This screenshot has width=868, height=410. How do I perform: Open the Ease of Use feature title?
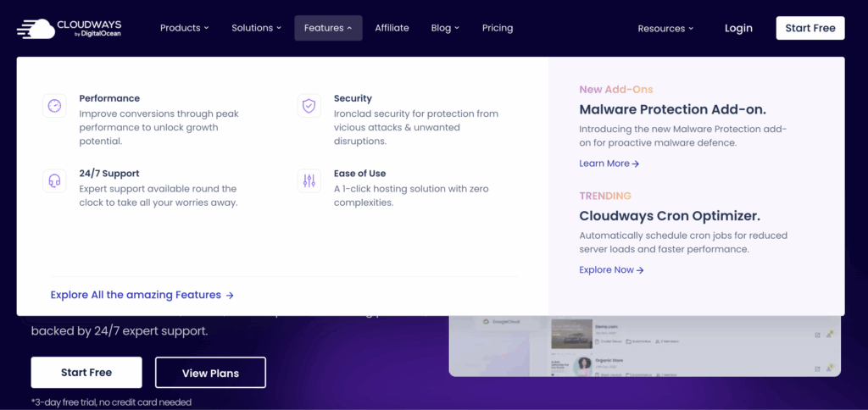coord(359,174)
